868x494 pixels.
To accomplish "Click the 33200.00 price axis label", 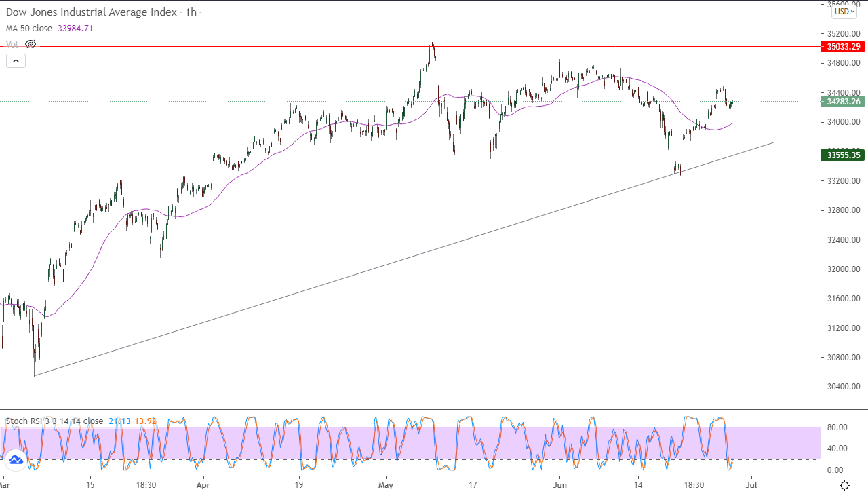I will (x=842, y=181).
